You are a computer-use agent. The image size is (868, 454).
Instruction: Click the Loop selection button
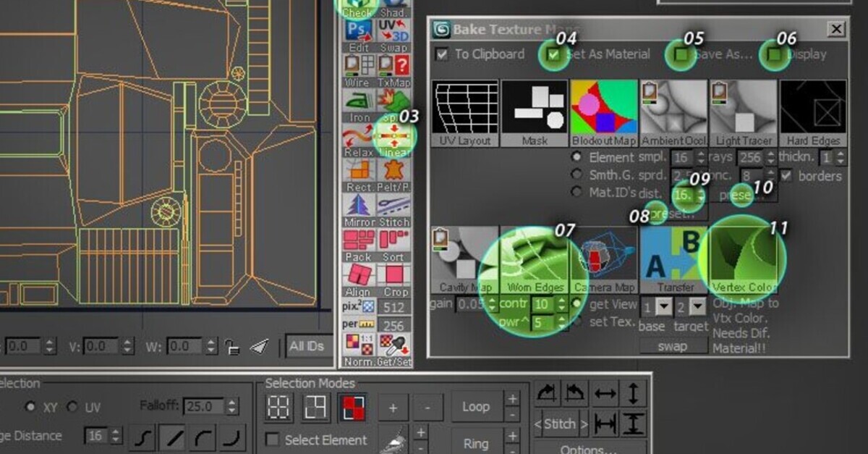(476, 406)
